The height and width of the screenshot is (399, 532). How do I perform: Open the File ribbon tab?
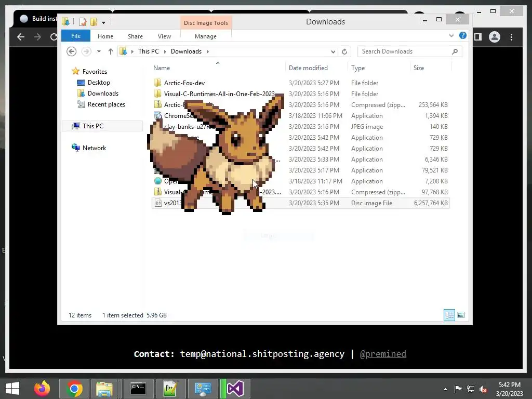(76, 36)
